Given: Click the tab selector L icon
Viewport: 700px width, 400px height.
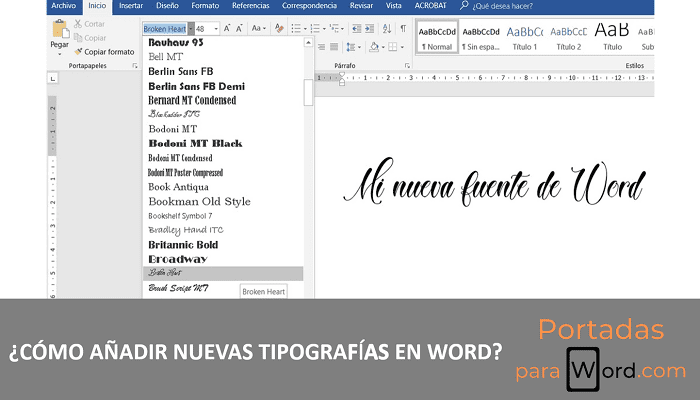Looking at the screenshot, I should click(53, 79).
